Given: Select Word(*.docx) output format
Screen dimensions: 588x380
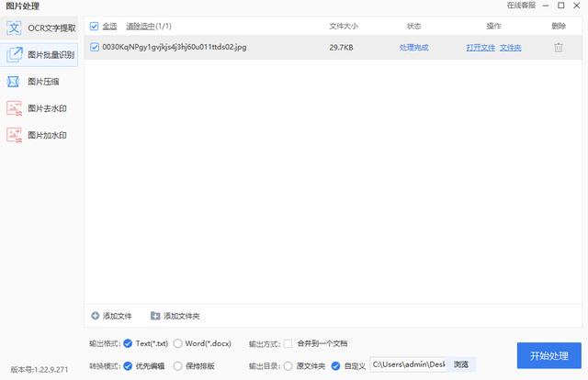Looking at the screenshot, I should tap(177, 343).
